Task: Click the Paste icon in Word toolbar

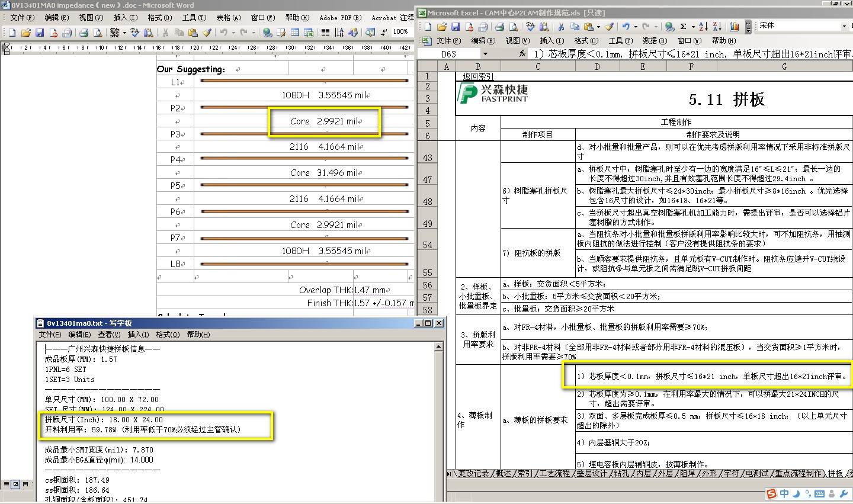Action: [x=193, y=33]
